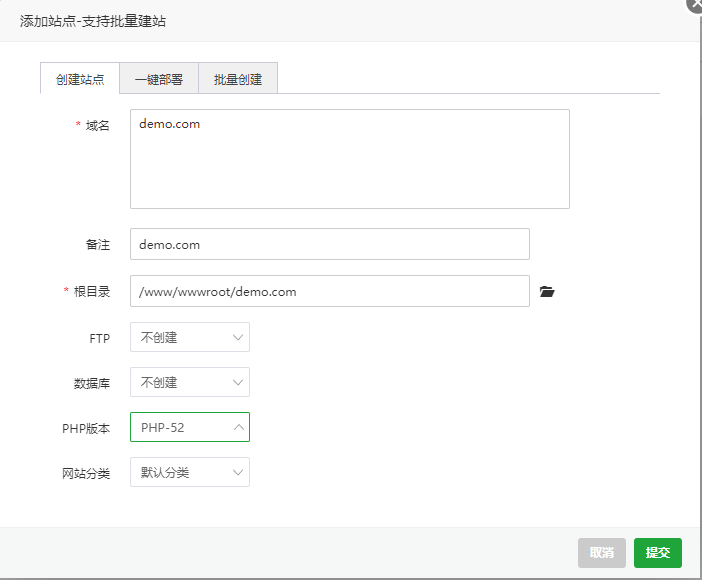Switch to the 创建站点 tab
This screenshot has width=702, height=580.
tap(80, 79)
